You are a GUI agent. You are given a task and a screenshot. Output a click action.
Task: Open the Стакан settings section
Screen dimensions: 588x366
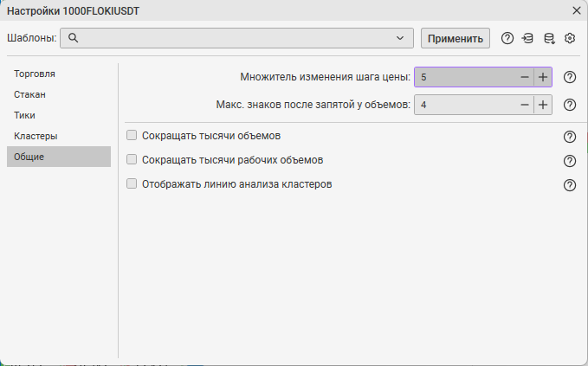pyautogui.click(x=29, y=94)
